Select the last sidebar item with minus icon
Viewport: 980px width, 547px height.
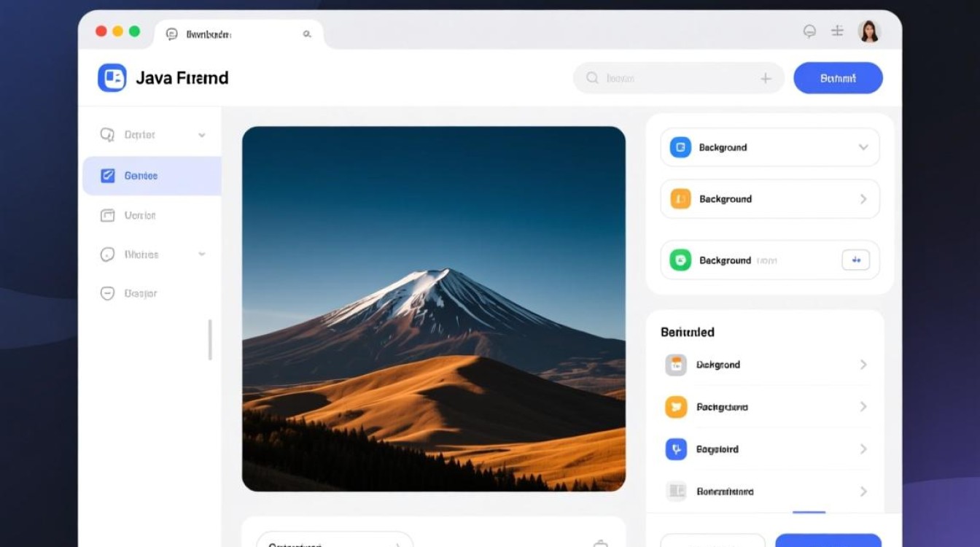tap(131, 293)
